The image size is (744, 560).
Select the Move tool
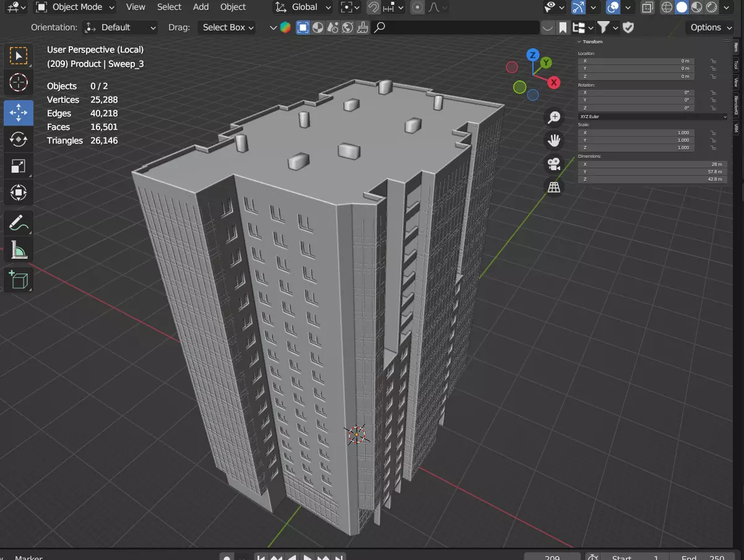coord(19,113)
